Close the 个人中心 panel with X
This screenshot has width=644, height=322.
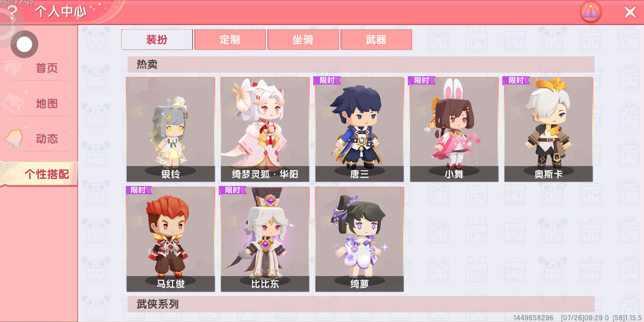coord(630,12)
